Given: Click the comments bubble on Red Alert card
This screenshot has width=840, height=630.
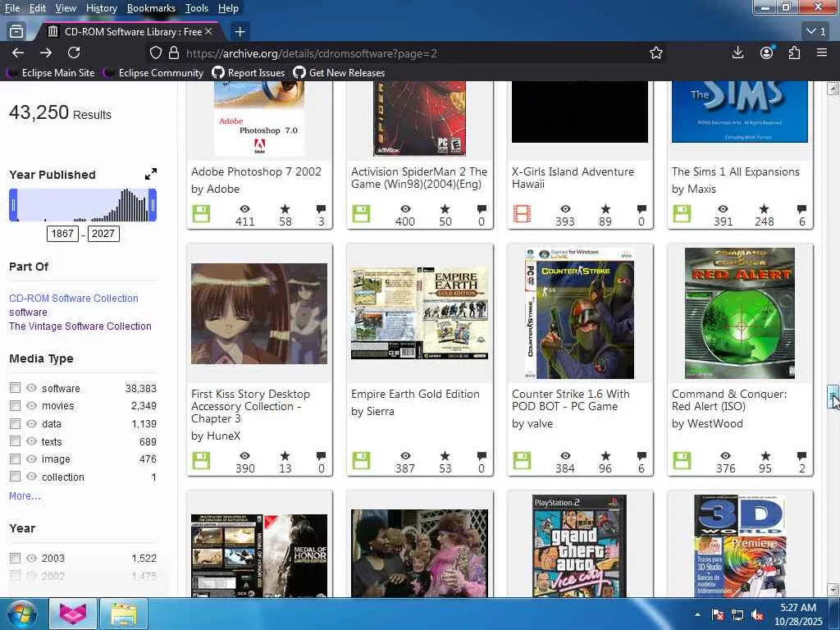Looking at the screenshot, I should tap(801, 456).
